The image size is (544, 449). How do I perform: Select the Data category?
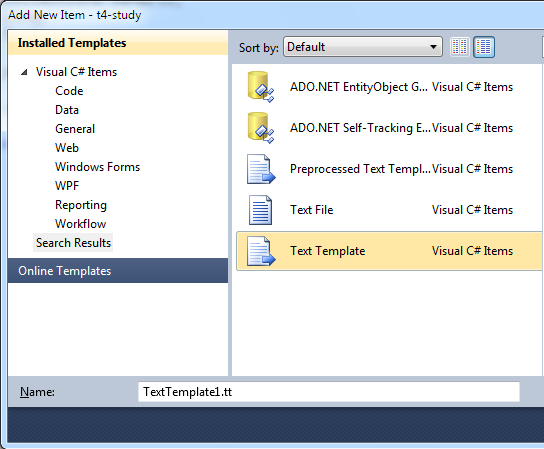point(67,110)
